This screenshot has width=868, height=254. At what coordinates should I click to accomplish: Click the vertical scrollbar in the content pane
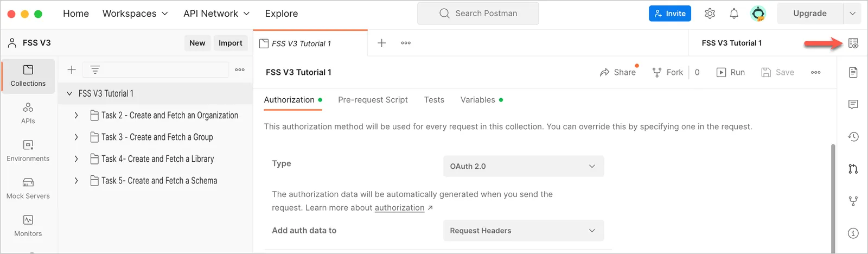pos(833,198)
